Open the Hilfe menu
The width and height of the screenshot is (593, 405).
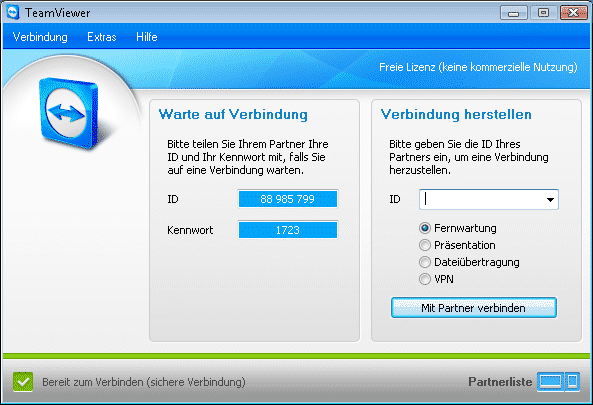click(147, 37)
